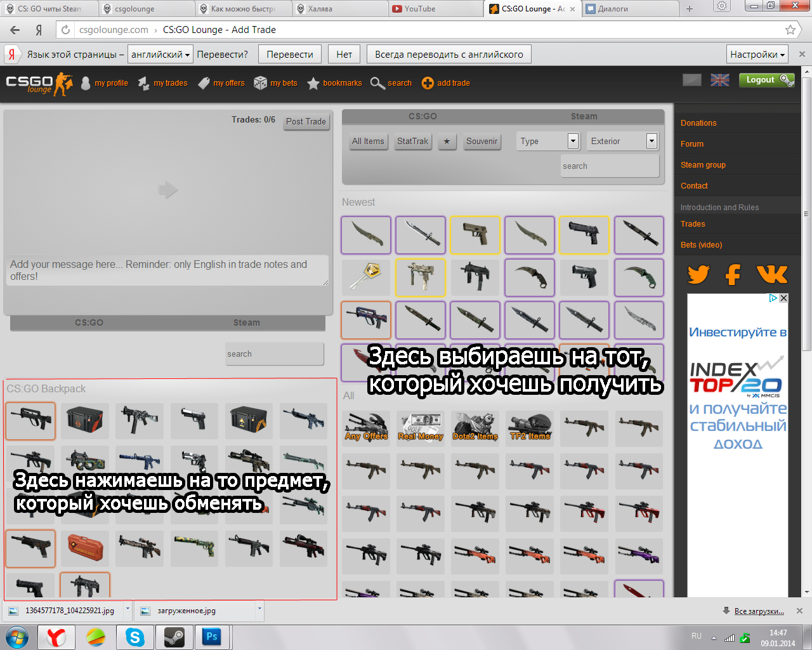The height and width of the screenshot is (650, 812).
Task: Open a new browser tab
Action: click(x=690, y=9)
